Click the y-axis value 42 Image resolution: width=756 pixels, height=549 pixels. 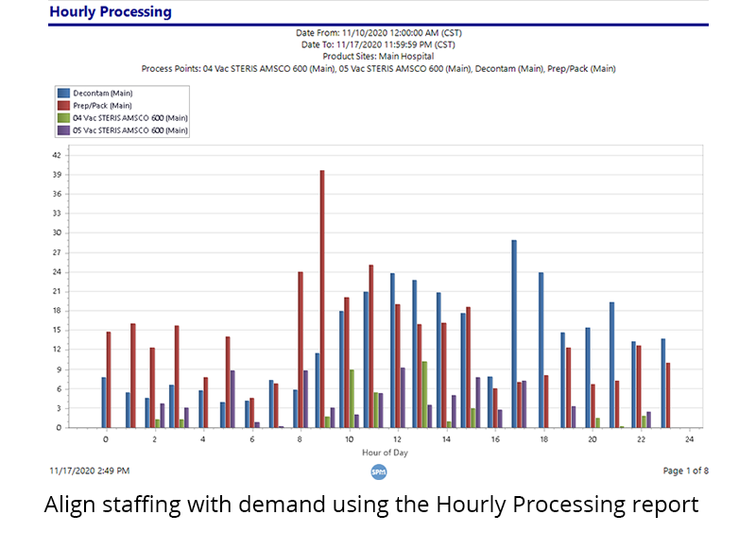click(x=57, y=155)
